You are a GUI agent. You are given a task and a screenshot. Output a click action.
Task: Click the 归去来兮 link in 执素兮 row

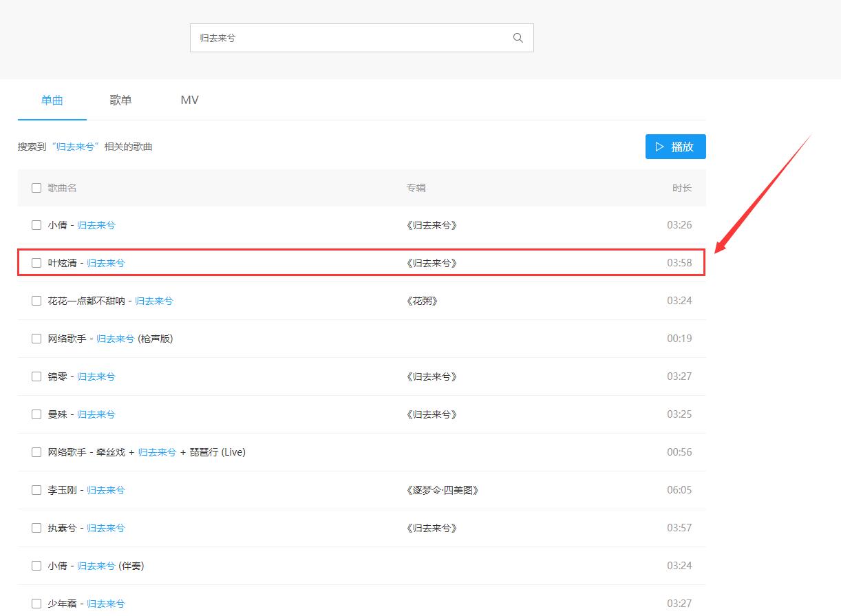point(105,527)
